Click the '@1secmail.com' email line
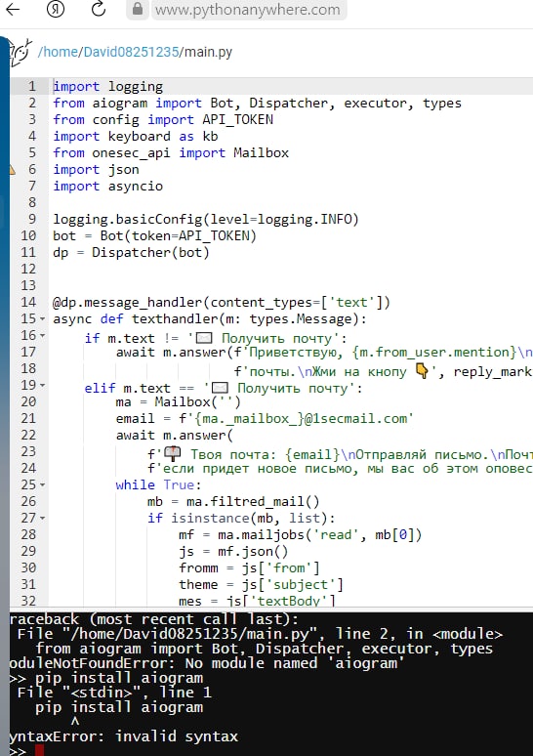 (x=265, y=418)
